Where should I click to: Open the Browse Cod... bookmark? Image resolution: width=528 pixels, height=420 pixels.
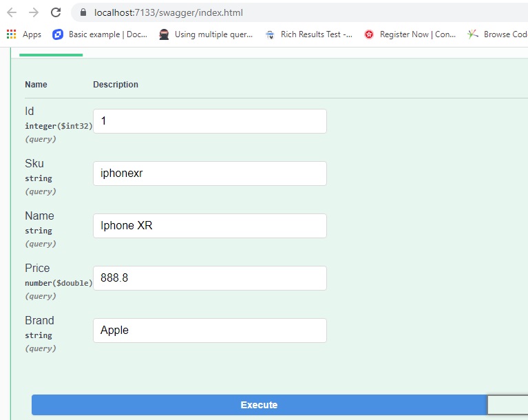(x=497, y=34)
